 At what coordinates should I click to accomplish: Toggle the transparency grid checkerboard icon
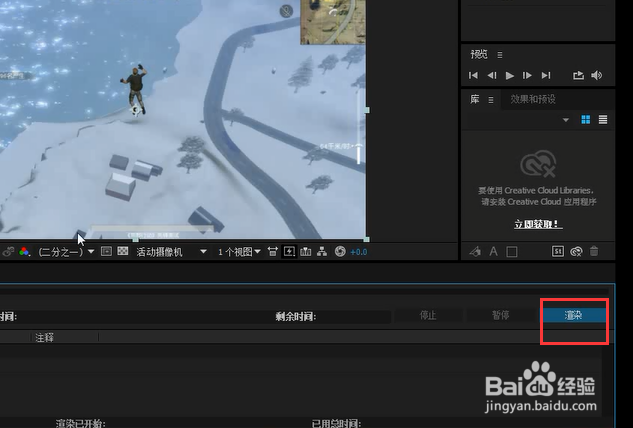point(123,252)
